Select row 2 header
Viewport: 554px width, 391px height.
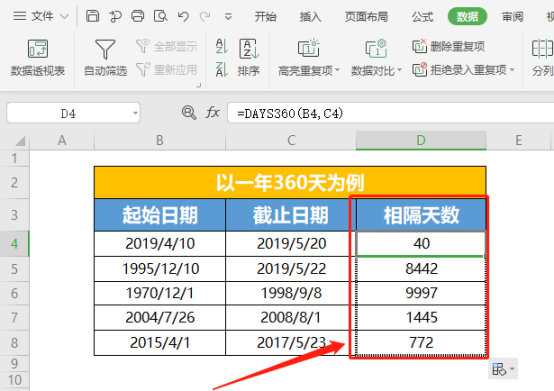(14, 183)
